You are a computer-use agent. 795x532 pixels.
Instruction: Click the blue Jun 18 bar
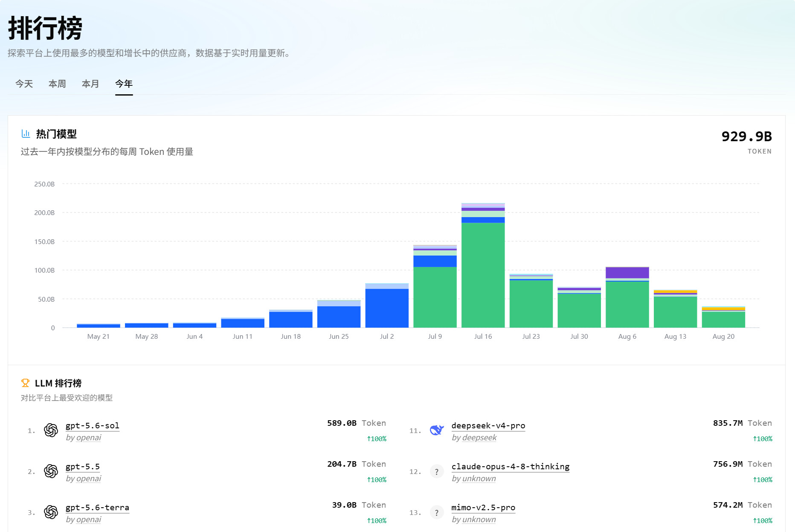(291, 320)
